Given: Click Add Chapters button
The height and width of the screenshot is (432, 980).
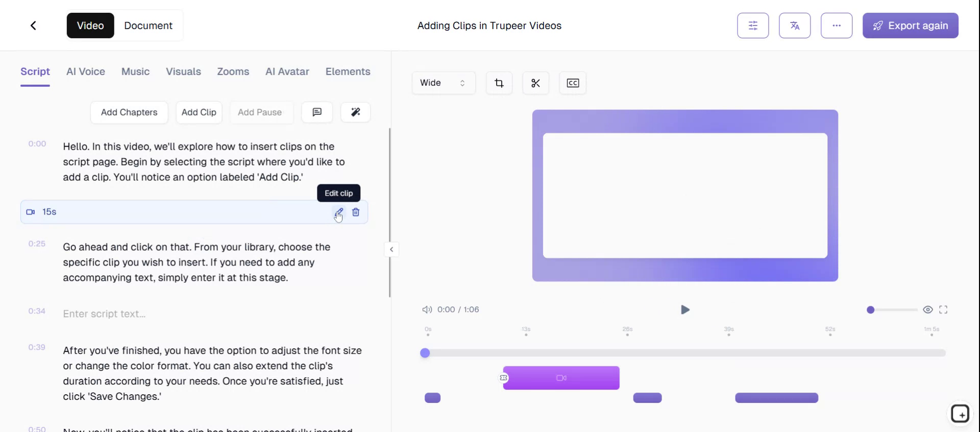Looking at the screenshot, I should 129,112.
